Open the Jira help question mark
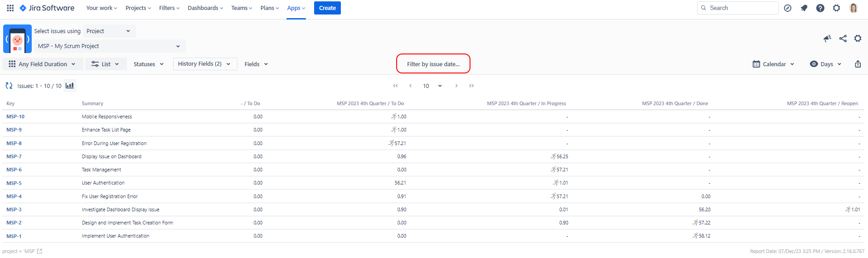This screenshot has width=868, height=258. pos(820,8)
